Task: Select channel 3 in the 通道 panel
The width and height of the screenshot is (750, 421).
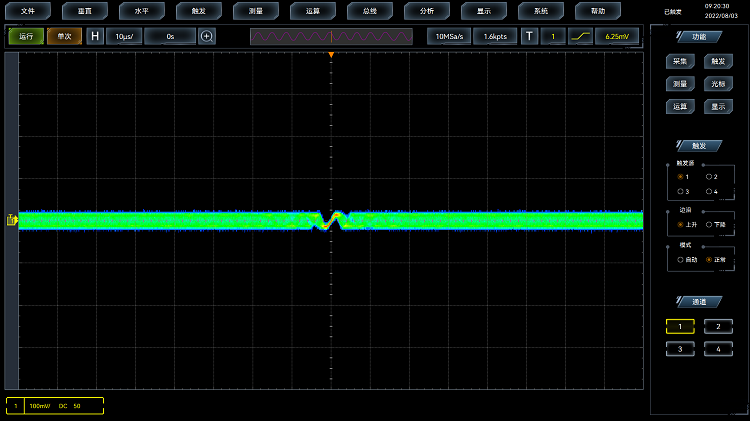Action: coord(680,348)
